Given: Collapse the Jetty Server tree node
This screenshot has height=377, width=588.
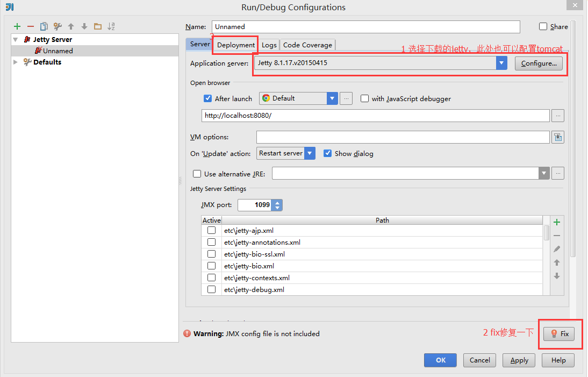Looking at the screenshot, I should [16, 39].
